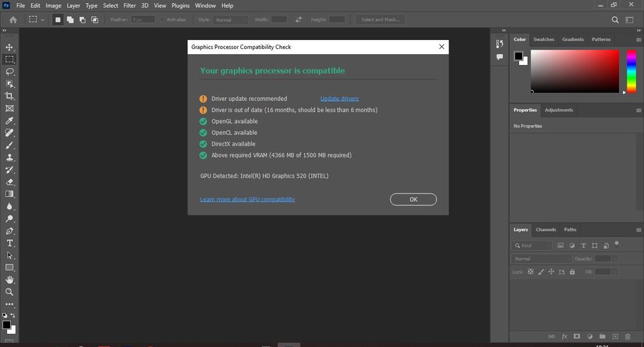
Task: Pick the Eyedropper tool
Action: tap(10, 120)
